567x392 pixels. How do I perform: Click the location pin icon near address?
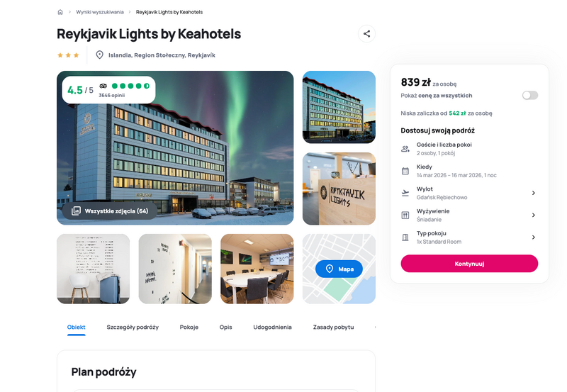coord(99,55)
